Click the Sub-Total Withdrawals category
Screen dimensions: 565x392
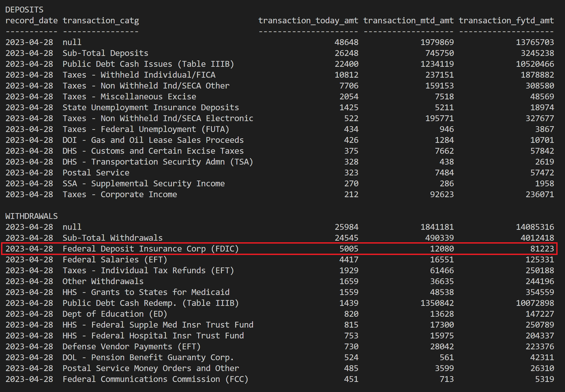(112, 238)
